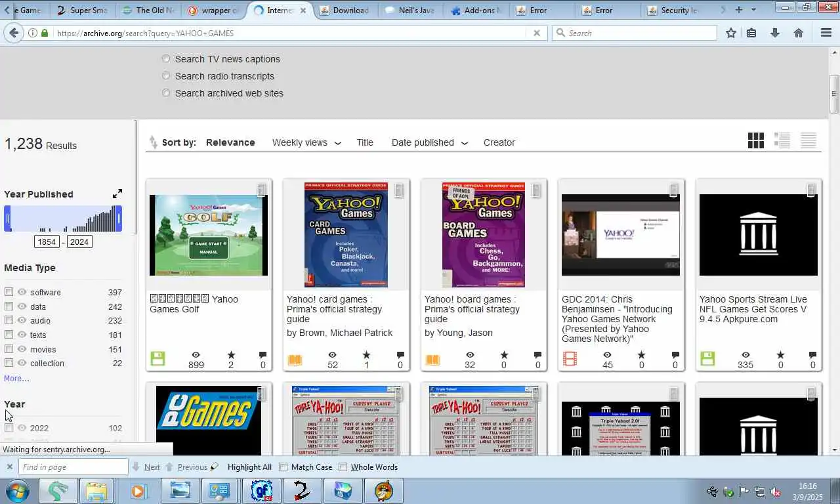The image size is (840, 504).
Task: Click the Highlight All pencil icon
Action: tap(215, 467)
